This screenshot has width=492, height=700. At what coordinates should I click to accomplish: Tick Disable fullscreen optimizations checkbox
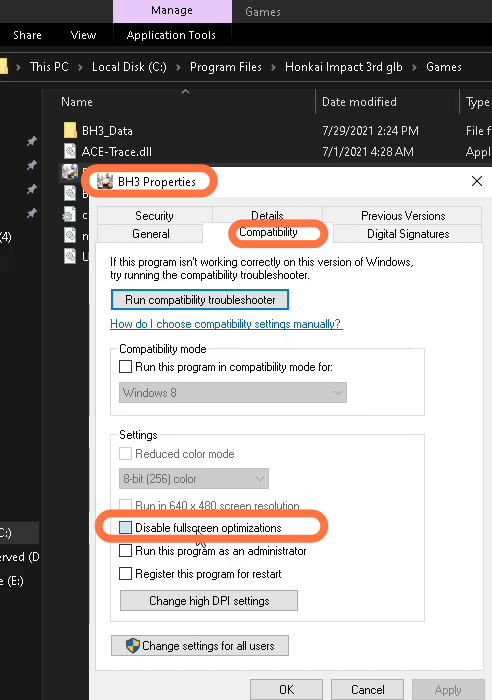coord(125,528)
